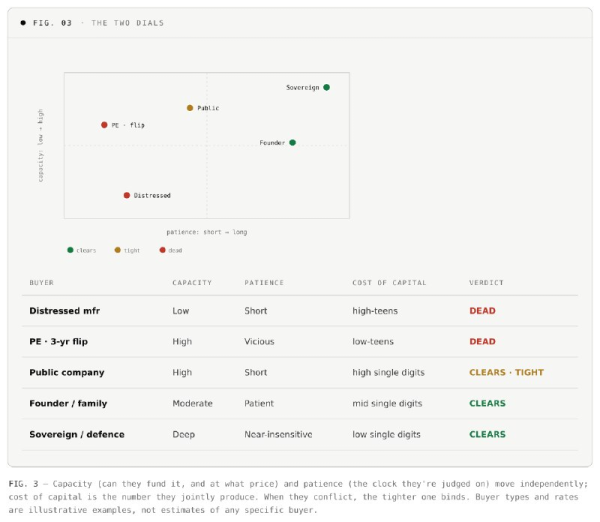Click the BUYER column header
The width and height of the screenshot is (600, 522).
tap(42, 282)
